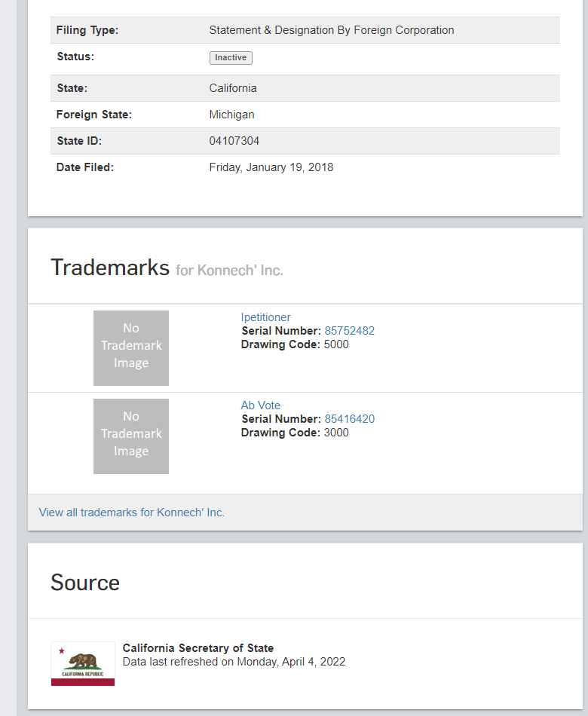
Task: Click the Trademarks section heading
Action: tap(110, 267)
